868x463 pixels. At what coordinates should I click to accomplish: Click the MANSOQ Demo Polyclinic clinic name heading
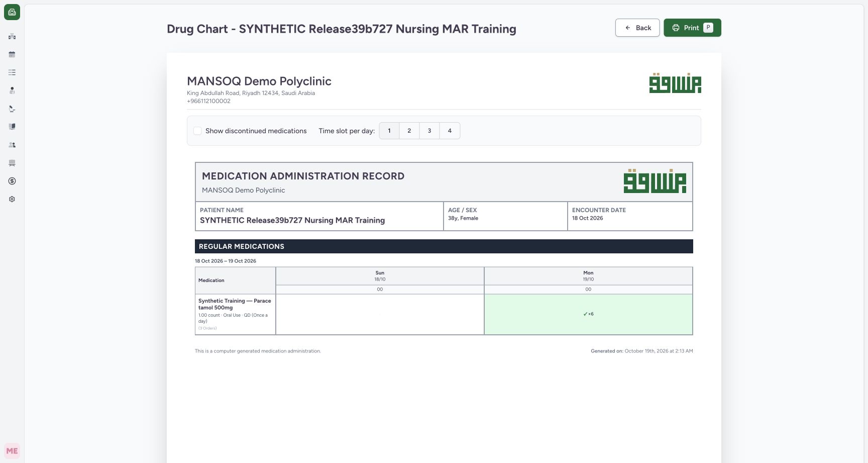pyautogui.click(x=259, y=81)
